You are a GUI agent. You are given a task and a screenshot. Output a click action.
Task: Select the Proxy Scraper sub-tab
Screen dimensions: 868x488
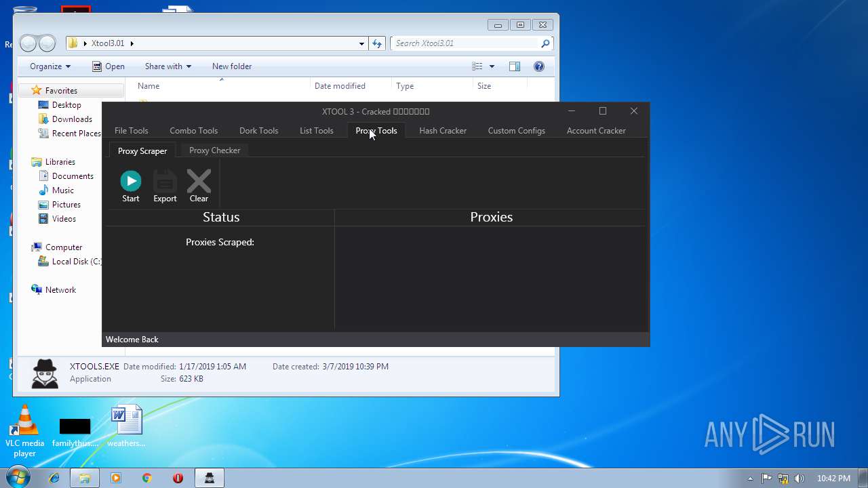point(142,150)
